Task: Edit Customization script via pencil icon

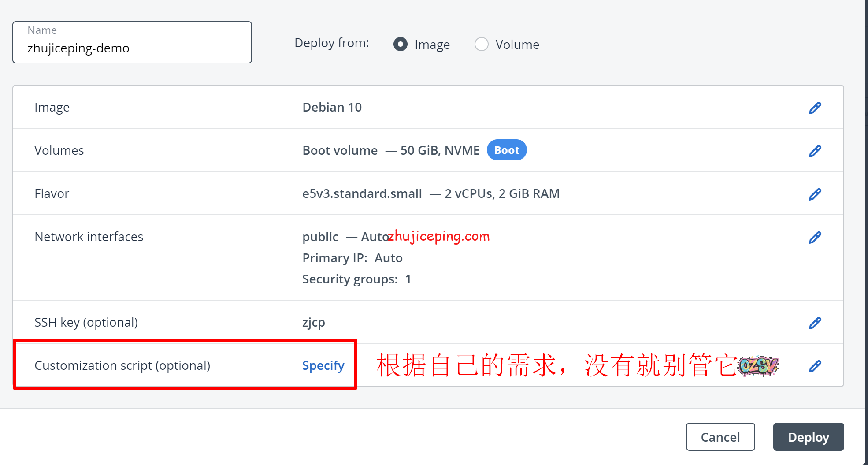Action: (815, 366)
